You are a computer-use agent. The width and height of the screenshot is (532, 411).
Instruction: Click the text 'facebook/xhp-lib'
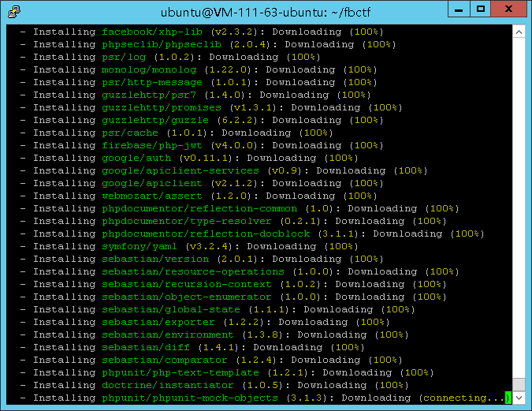point(152,32)
